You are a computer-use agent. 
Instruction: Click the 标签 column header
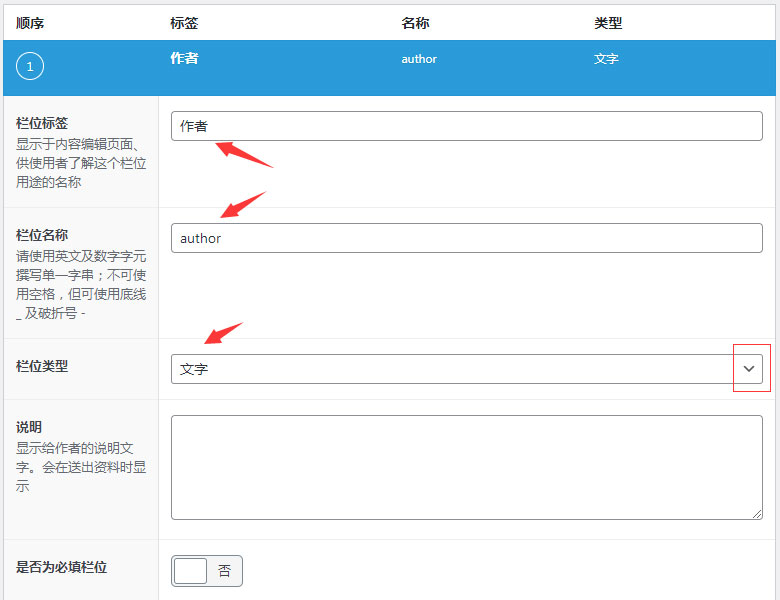tap(184, 23)
